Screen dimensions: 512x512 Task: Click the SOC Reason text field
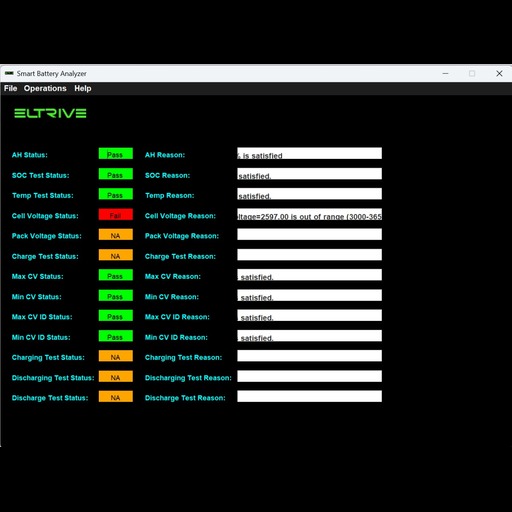[309, 174]
